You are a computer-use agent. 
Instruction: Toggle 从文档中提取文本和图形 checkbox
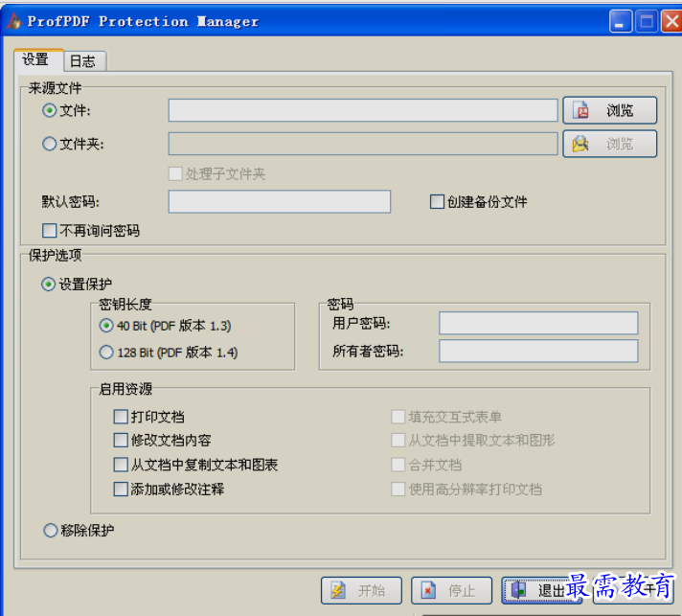point(398,441)
